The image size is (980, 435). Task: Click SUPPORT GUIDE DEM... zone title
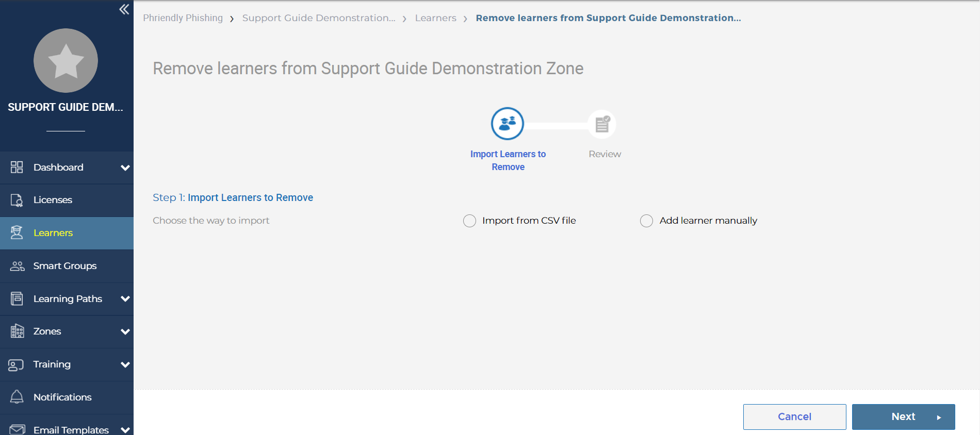(66, 107)
